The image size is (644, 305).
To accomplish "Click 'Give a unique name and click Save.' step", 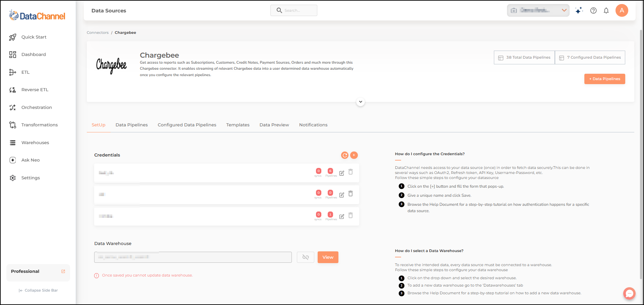I will click(439, 196).
